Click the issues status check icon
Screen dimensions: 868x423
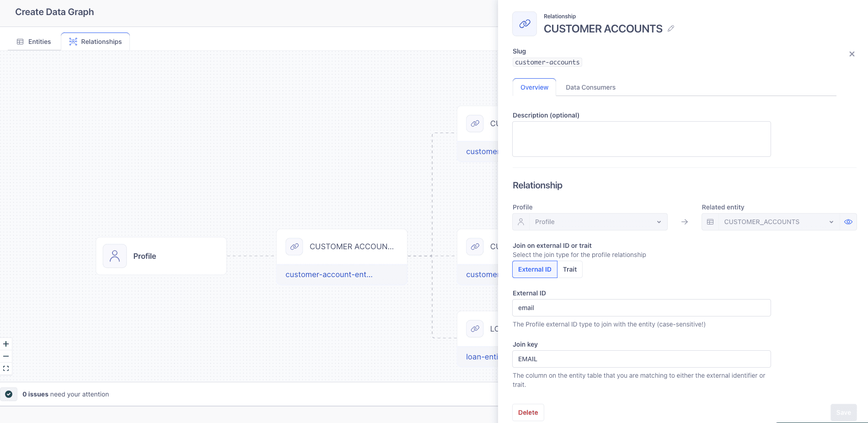coord(10,394)
